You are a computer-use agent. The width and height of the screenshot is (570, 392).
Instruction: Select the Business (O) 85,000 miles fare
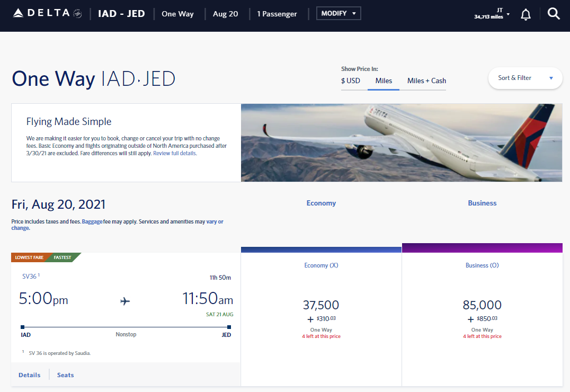(482, 305)
